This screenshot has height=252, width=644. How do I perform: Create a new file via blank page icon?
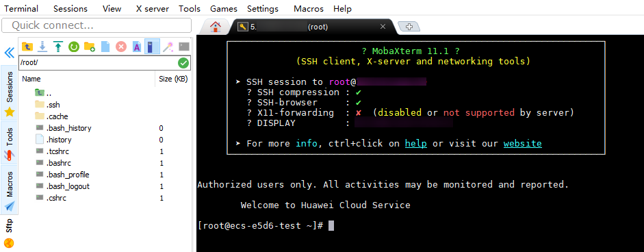pos(105,47)
